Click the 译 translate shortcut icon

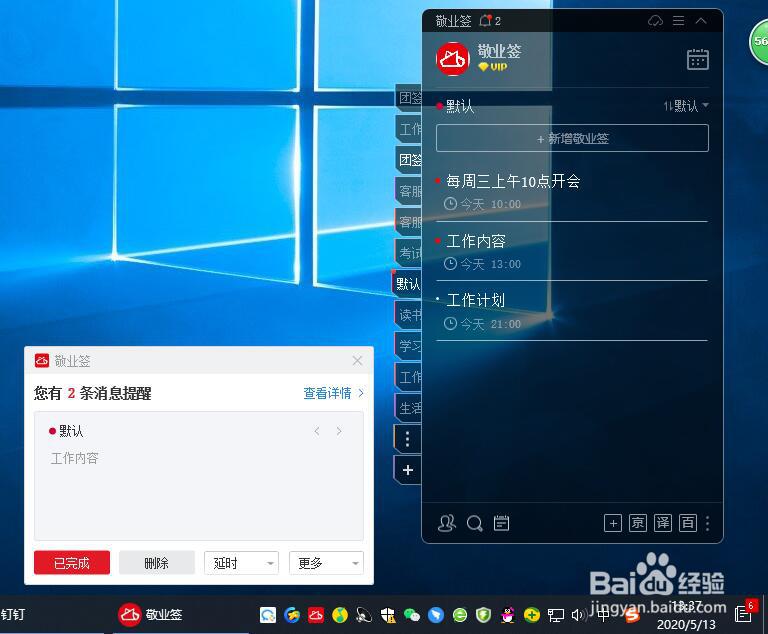(x=663, y=523)
